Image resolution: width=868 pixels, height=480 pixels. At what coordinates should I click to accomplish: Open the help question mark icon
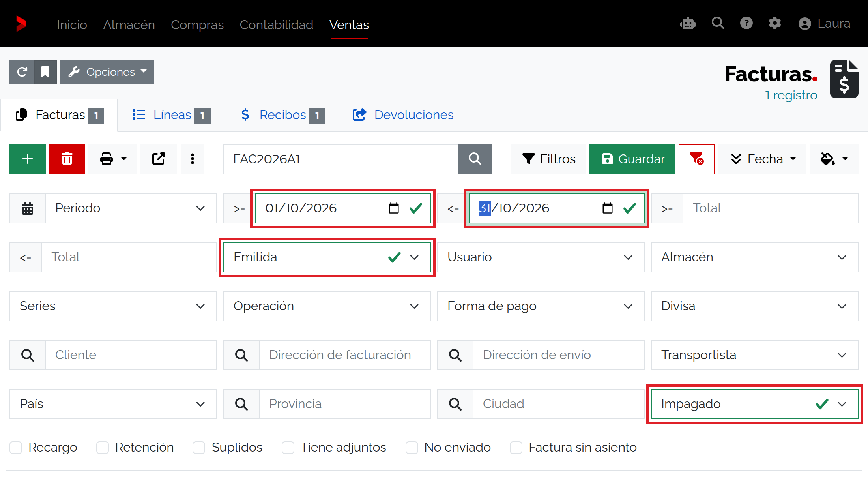[x=746, y=23]
